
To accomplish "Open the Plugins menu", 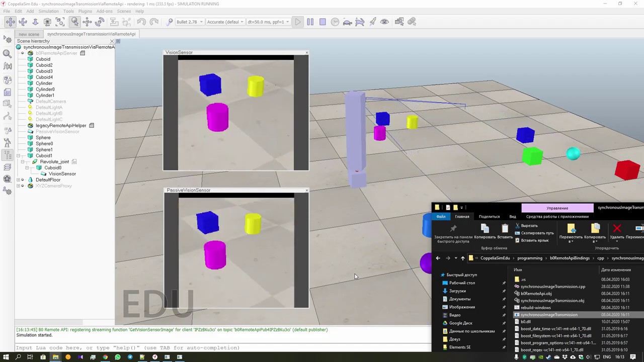I will tap(85, 11).
